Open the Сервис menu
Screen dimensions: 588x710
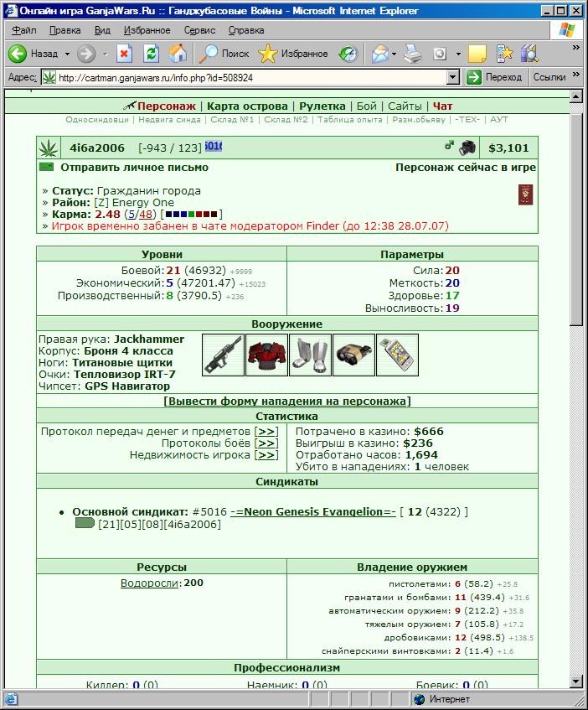click(199, 30)
